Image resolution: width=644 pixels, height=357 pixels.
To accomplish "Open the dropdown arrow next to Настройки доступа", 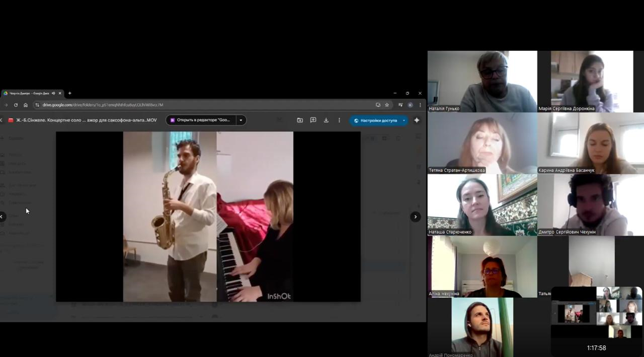I will pos(404,120).
